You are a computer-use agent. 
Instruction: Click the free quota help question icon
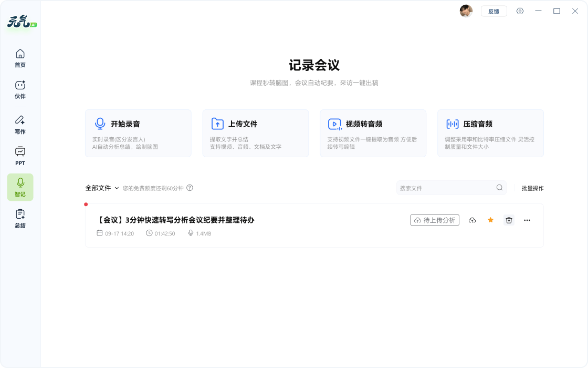(190, 188)
